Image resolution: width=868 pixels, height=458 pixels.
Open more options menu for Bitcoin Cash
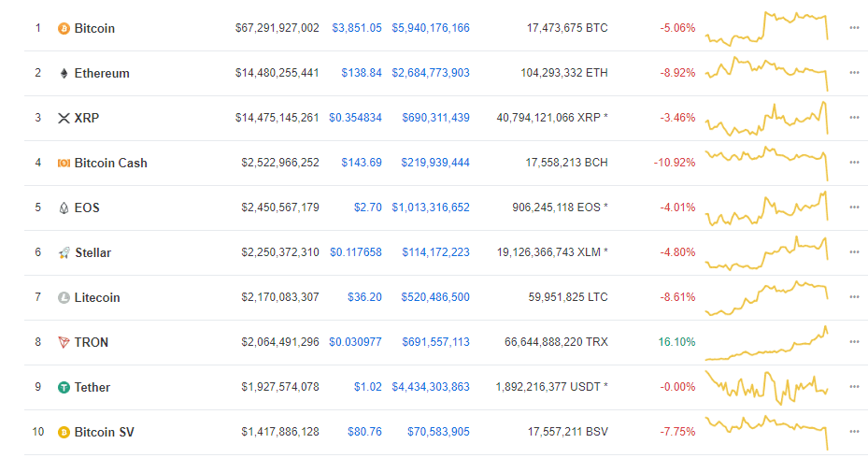click(x=854, y=163)
